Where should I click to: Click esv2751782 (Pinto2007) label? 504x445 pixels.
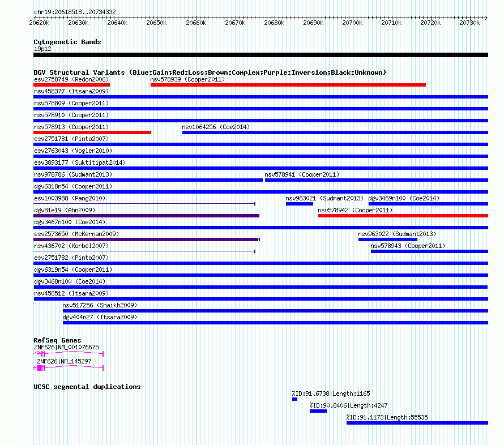tap(71, 258)
